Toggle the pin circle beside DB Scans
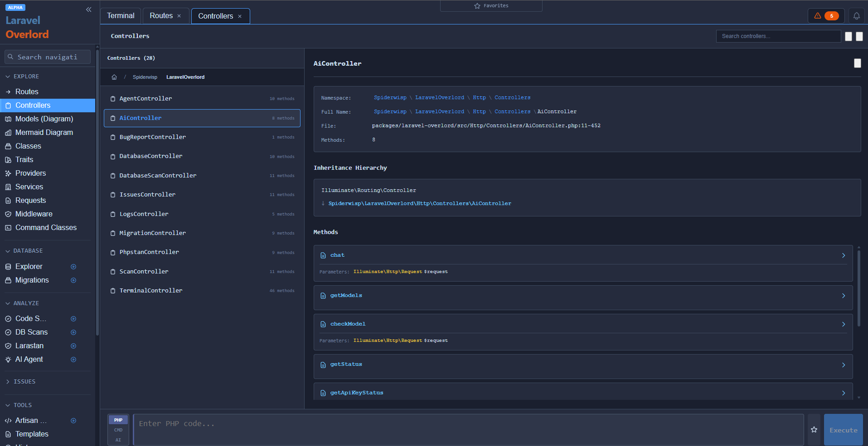The image size is (868, 446). [73, 332]
